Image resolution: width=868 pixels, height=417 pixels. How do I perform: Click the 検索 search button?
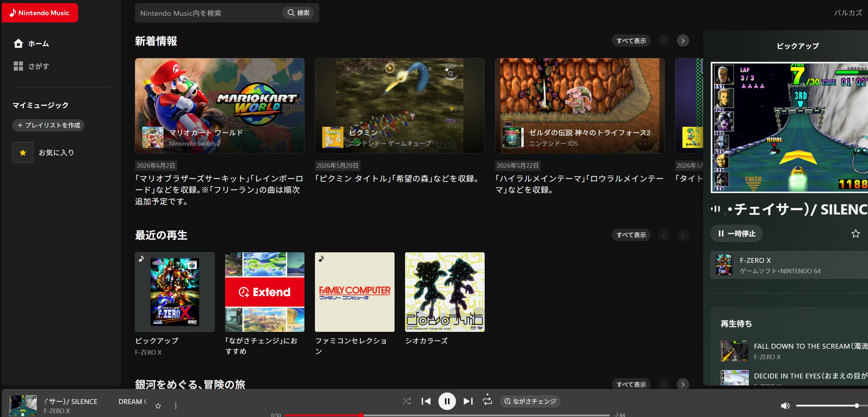pyautogui.click(x=298, y=13)
